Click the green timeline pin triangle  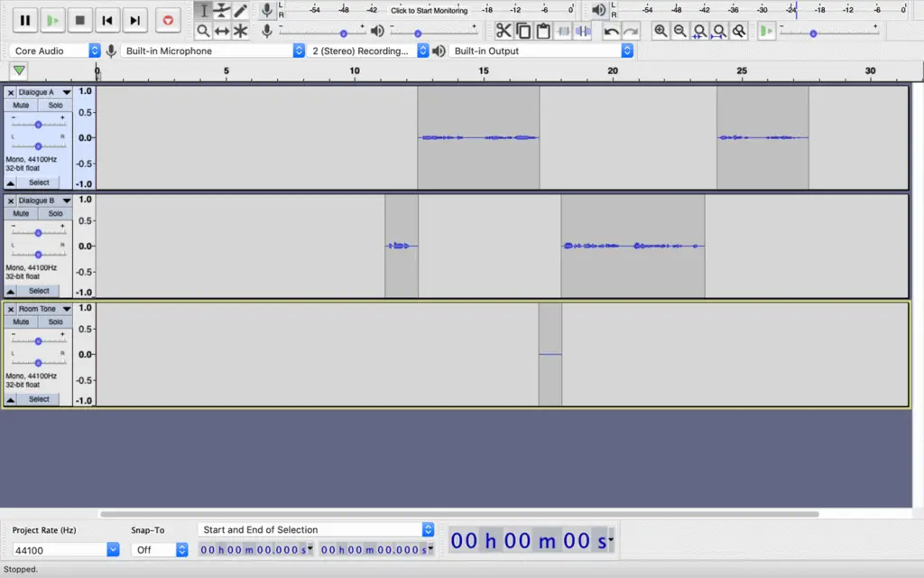(x=19, y=70)
